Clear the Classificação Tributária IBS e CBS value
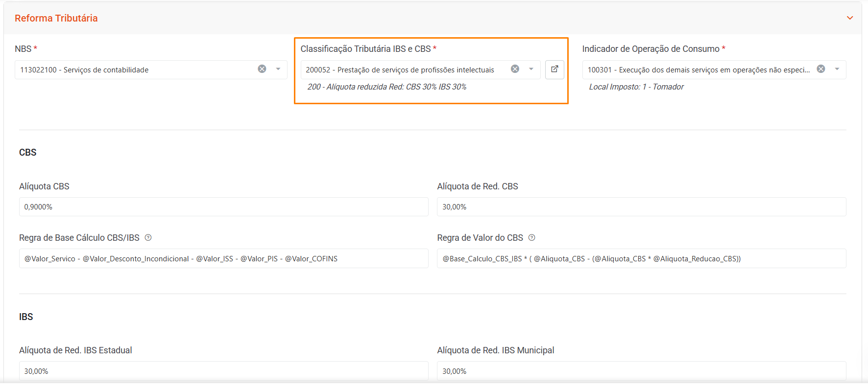 (x=515, y=69)
